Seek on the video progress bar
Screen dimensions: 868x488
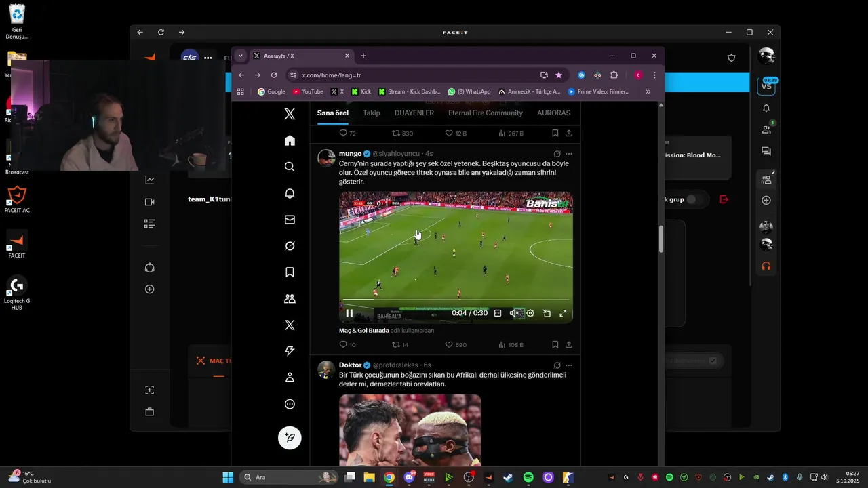tap(456, 300)
